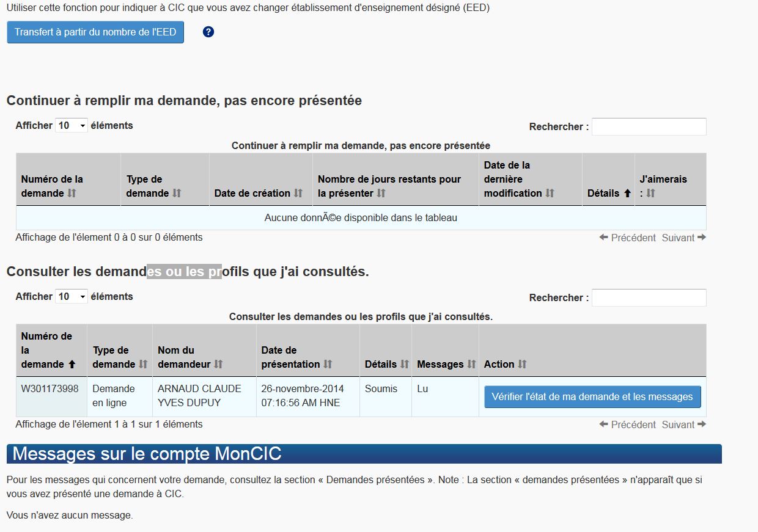Click Précédent under the pas encore présentée table
The image size is (758, 532).
[628, 238]
